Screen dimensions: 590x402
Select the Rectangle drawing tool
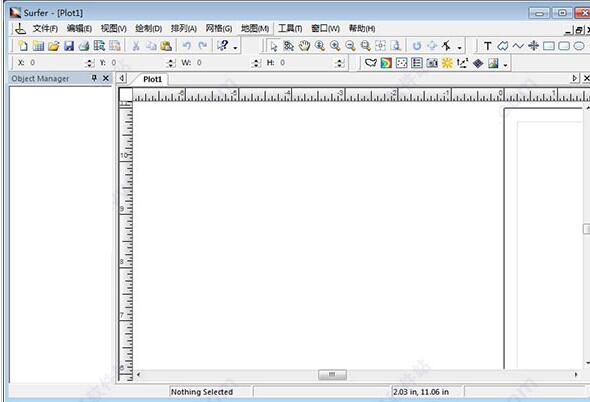point(549,46)
